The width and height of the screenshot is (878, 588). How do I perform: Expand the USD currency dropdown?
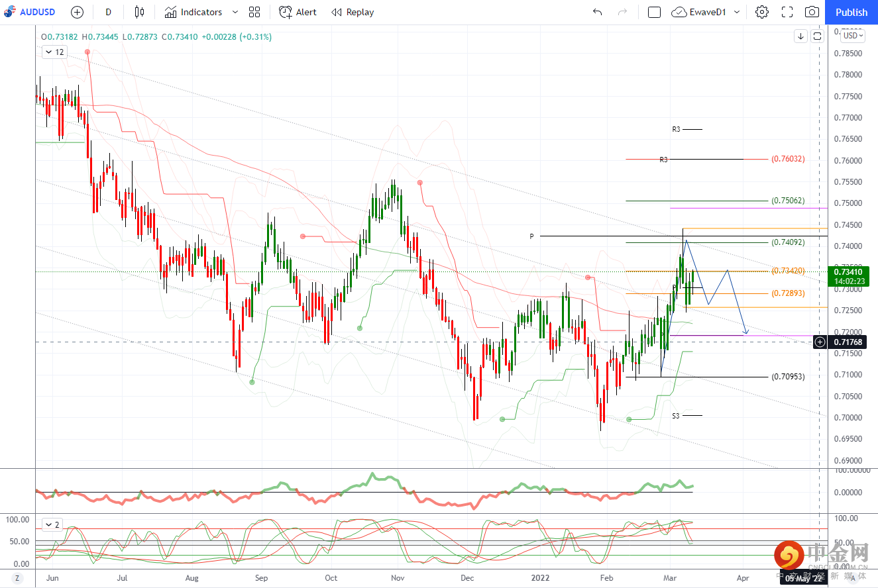click(853, 36)
